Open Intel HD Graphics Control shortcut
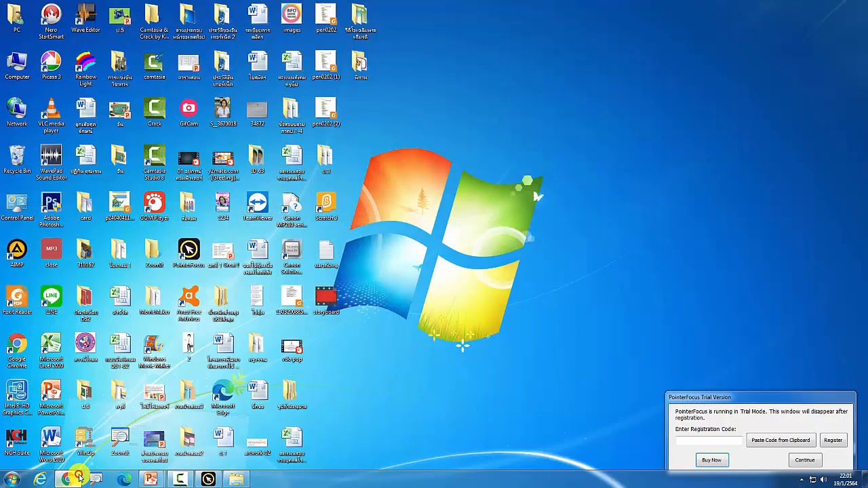 (17, 398)
